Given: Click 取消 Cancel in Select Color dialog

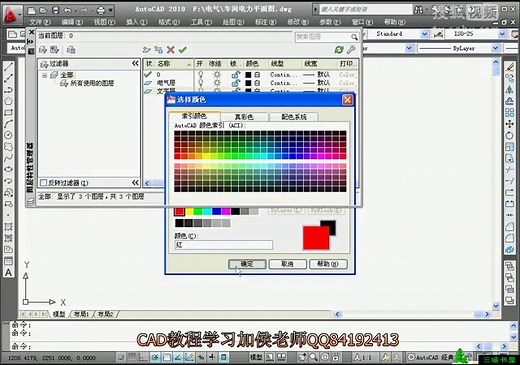Looking at the screenshot, I should pyautogui.click(x=287, y=264).
